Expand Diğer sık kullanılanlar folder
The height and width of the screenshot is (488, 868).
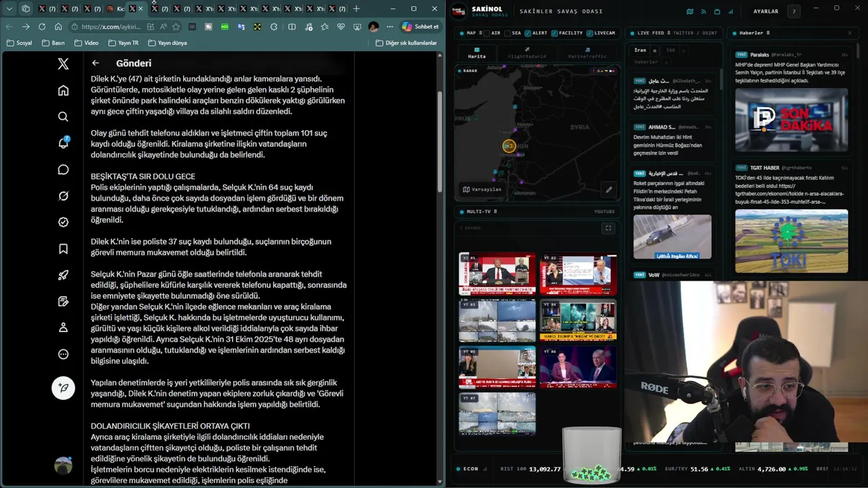pos(406,43)
